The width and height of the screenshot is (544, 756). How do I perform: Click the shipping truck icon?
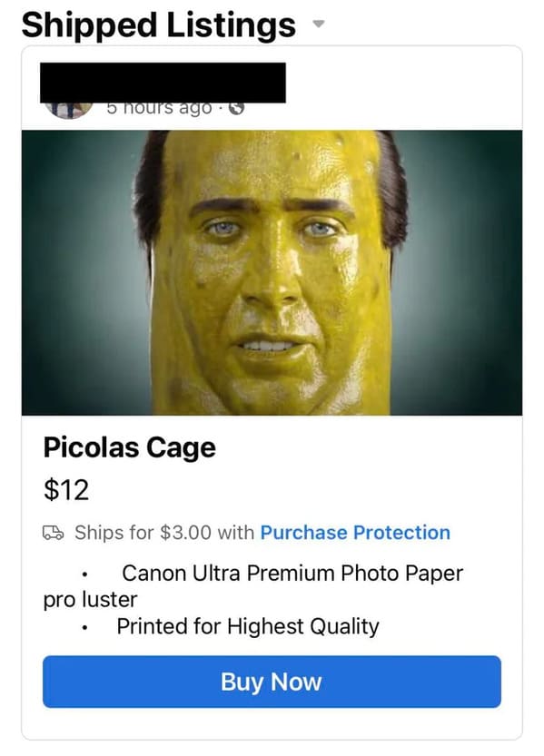click(53, 532)
